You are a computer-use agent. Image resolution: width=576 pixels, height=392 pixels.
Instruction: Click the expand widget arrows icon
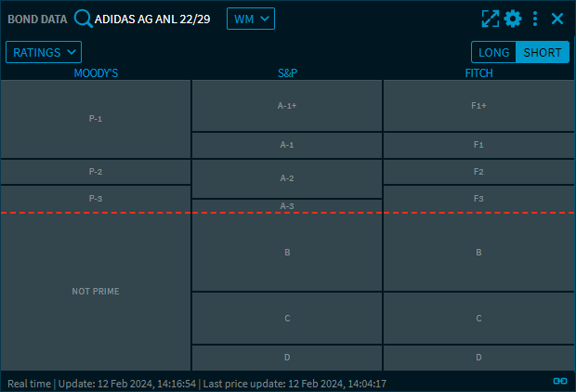(x=491, y=19)
